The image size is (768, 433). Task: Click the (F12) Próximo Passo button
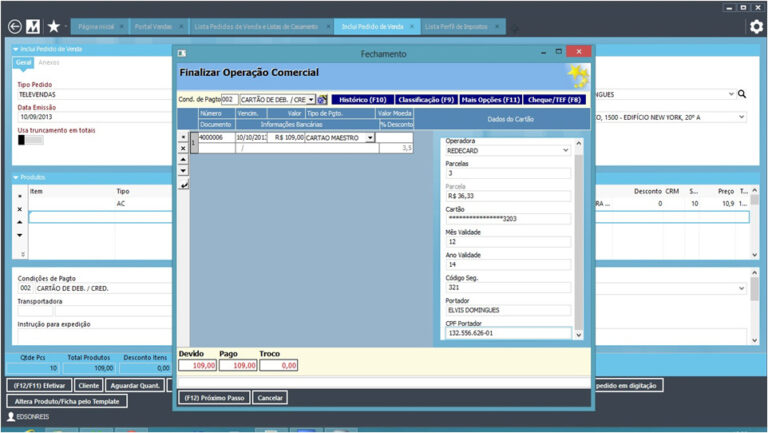[213, 397]
